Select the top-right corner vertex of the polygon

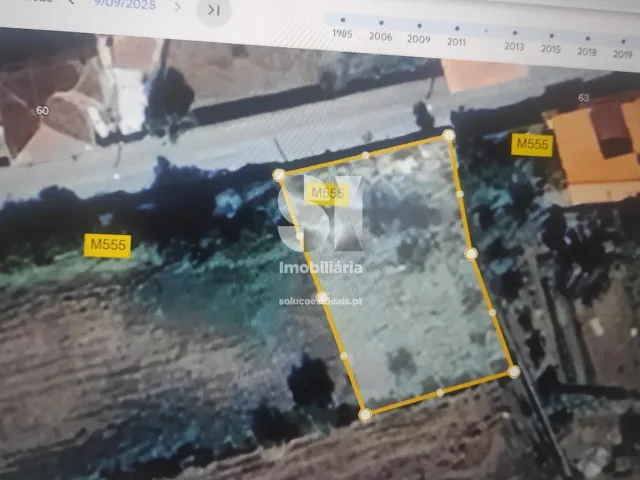449,134
